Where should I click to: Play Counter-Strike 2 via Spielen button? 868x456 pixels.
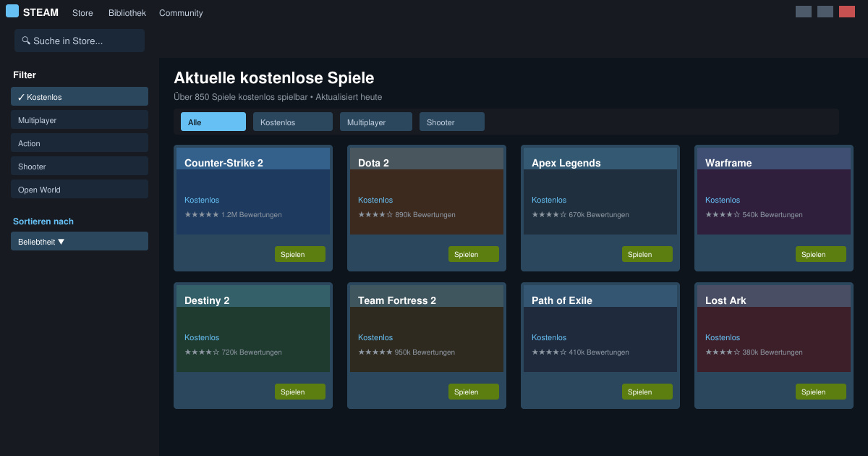pyautogui.click(x=300, y=254)
